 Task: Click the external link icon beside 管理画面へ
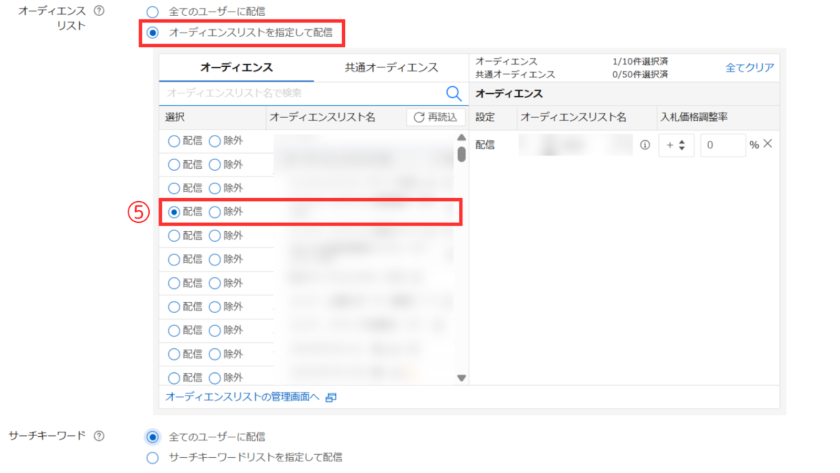pyautogui.click(x=331, y=398)
